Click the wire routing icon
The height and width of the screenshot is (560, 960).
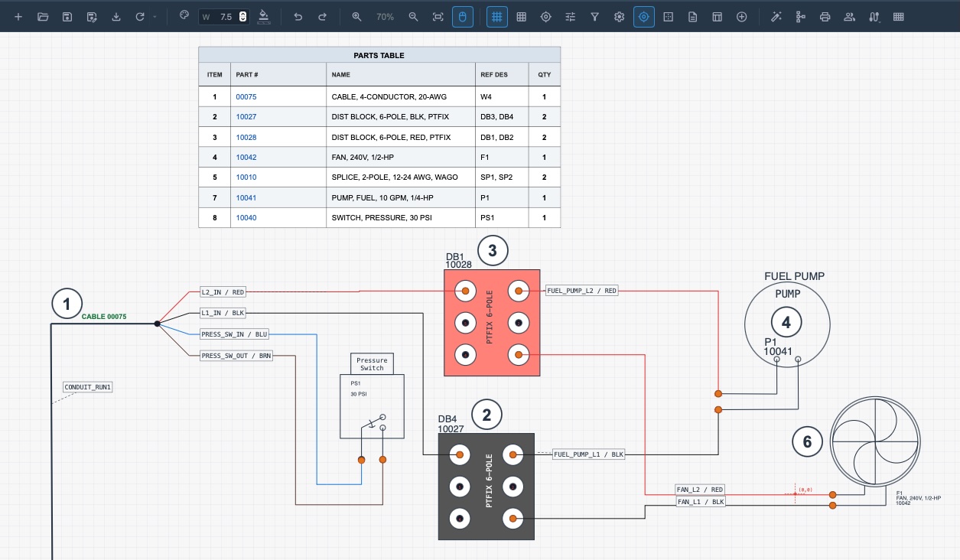point(874,17)
